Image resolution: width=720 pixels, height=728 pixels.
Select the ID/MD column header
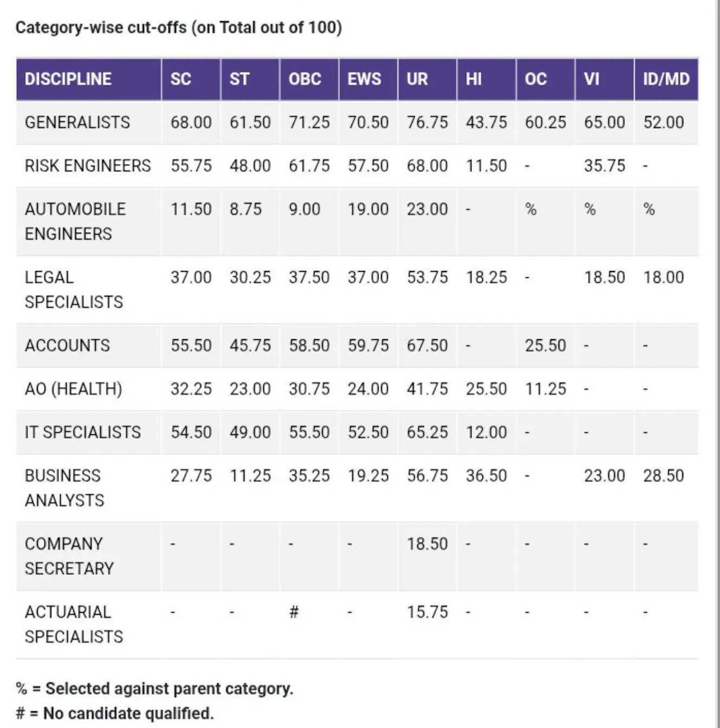click(x=666, y=79)
